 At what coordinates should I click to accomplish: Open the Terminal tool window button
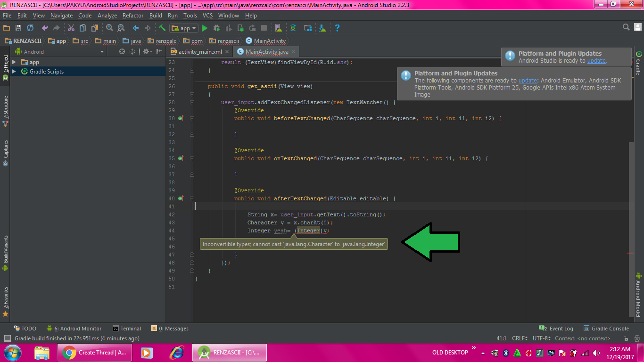tap(127, 329)
